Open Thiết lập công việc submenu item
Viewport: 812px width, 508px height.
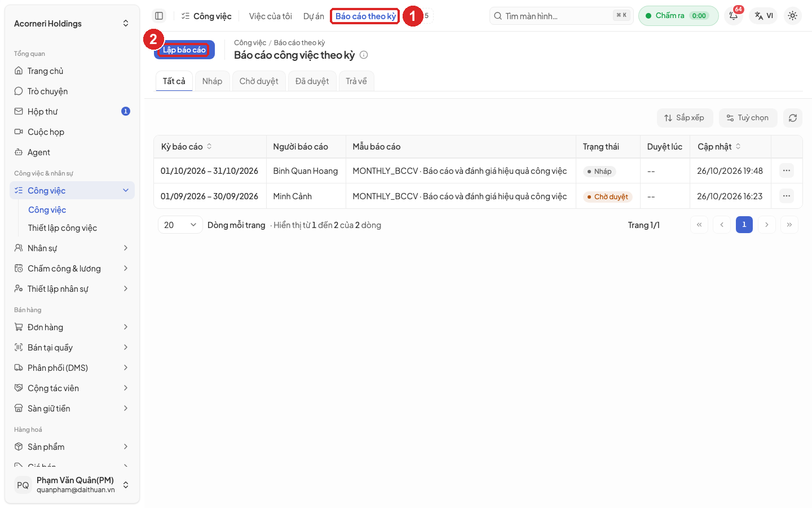pos(63,228)
